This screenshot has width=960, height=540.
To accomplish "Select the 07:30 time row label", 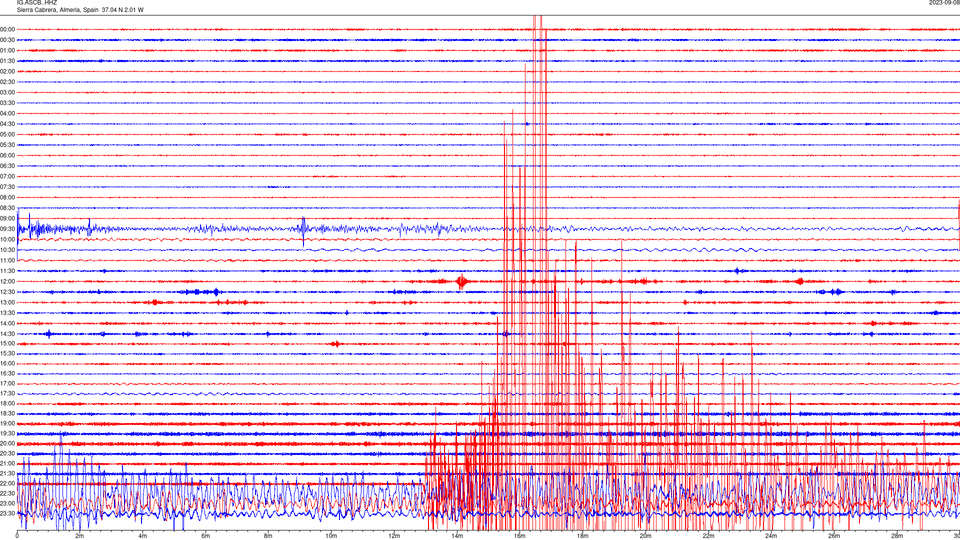I will pos(7,187).
